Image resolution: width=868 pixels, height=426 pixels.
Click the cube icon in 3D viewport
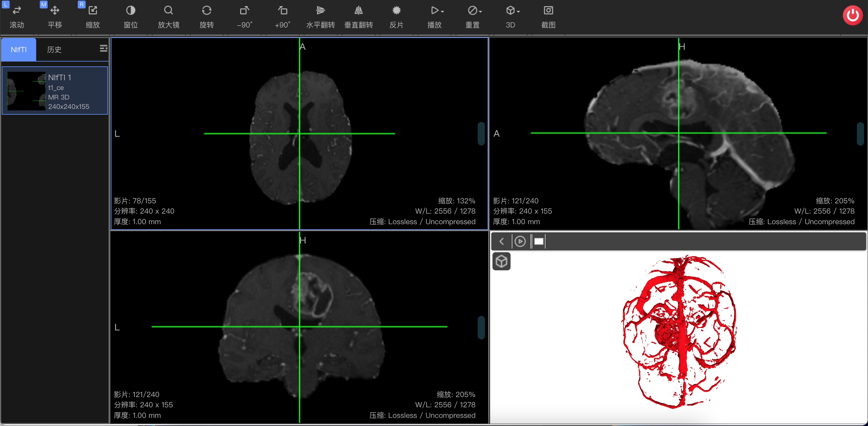coord(502,261)
